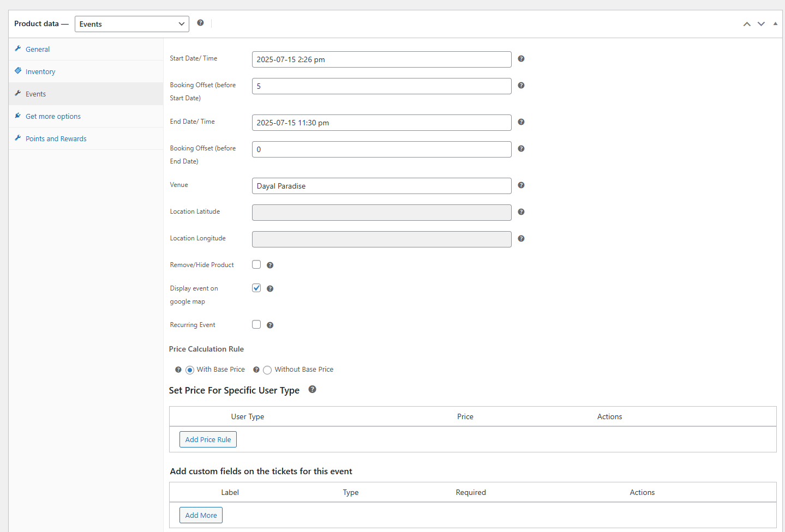The width and height of the screenshot is (785, 532).
Task: Click wrench icon beside Points and Rewards
Action: (x=18, y=138)
